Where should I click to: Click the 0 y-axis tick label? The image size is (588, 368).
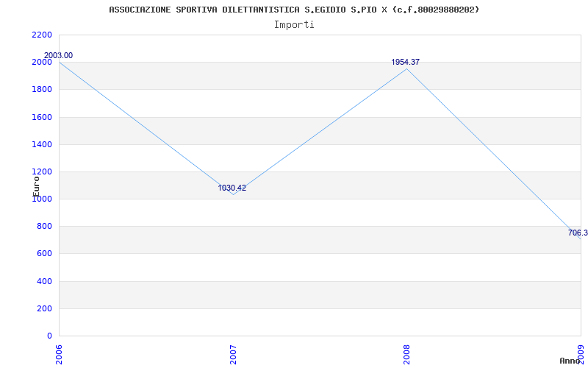point(49,336)
